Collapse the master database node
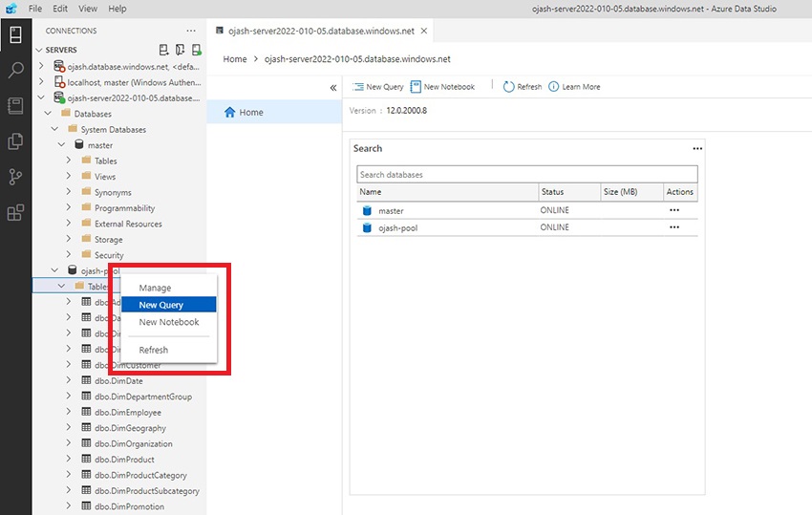812x515 pixels. coord(62,144)
